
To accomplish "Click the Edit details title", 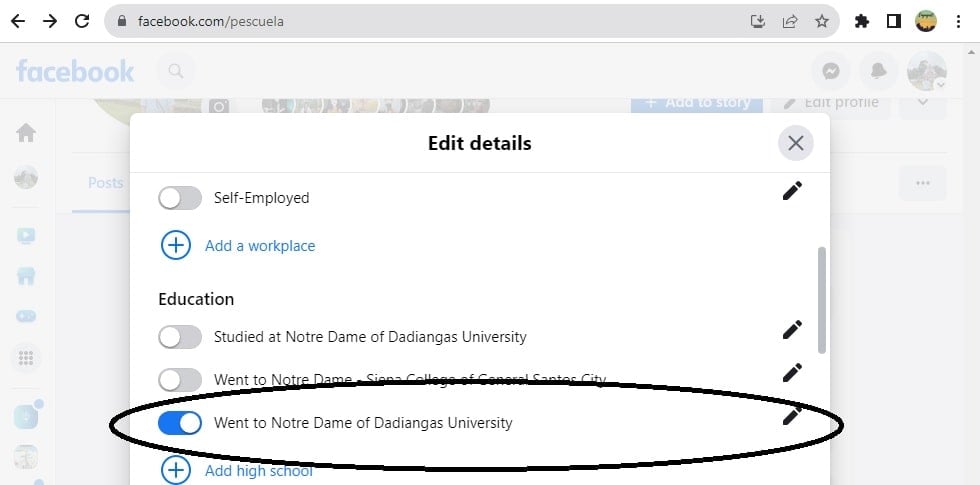I will tap(479, 143).
